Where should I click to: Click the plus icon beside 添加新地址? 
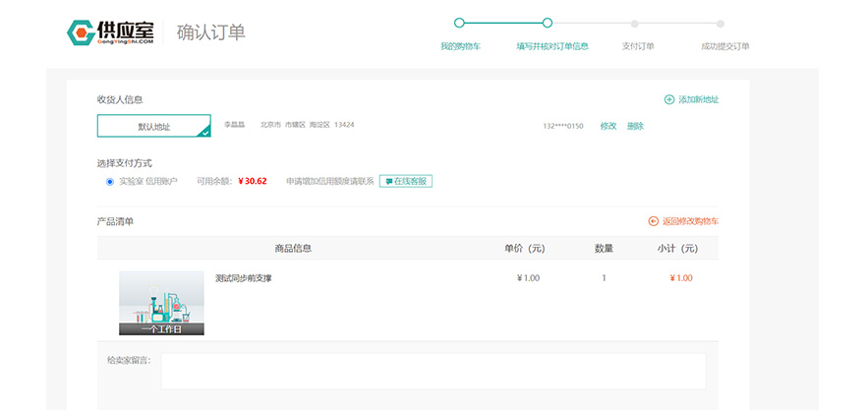coord(669,99)
